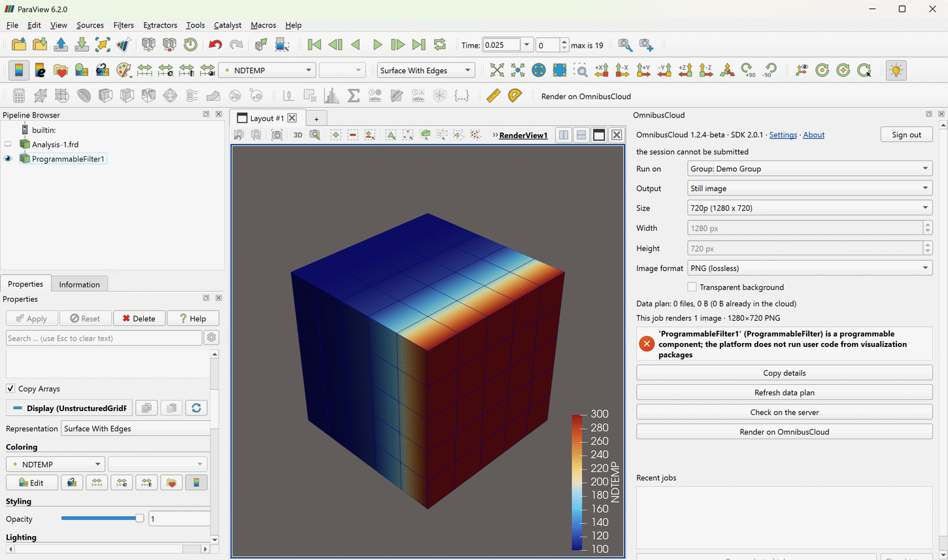Switch to the Information tab
Screen dimensions: 948x560
[x=79, y=284]
